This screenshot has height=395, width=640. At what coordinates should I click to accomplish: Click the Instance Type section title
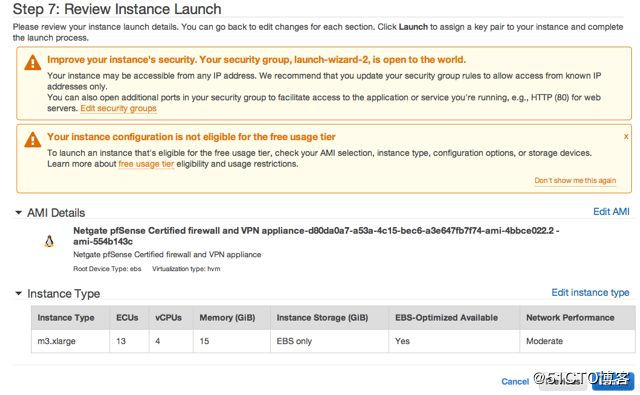tap(64, 293)
